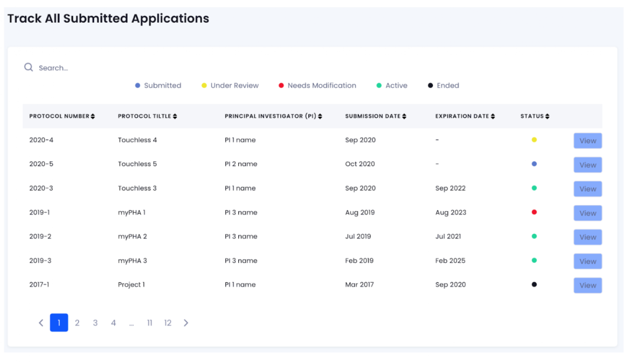This screenshot has height=364, width=633.
Task: Click the Touchless 5 title cell
Action: coord(137,164)
